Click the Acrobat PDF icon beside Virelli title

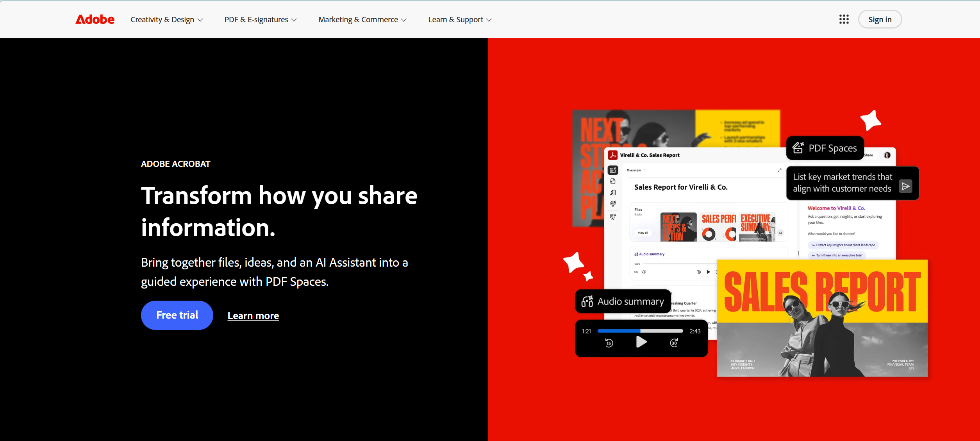click(612, 155)
